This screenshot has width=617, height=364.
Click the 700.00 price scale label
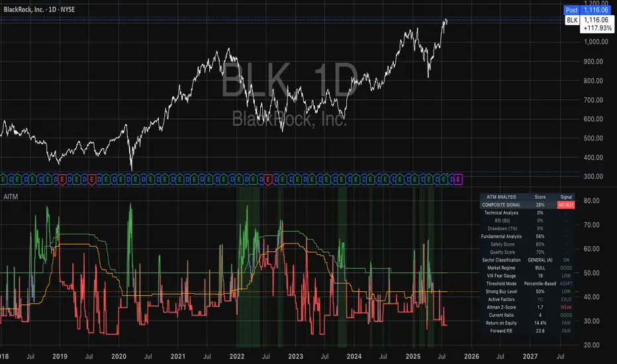coord(593,100)
